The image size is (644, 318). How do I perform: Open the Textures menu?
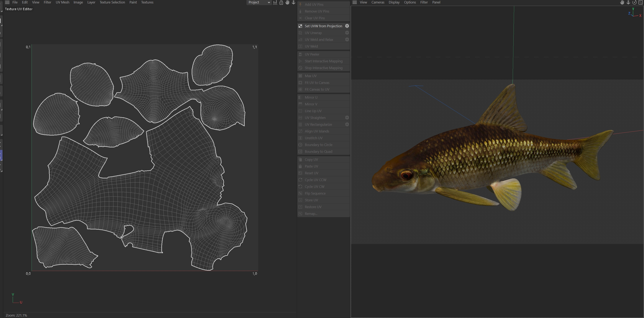click(147, 2)
